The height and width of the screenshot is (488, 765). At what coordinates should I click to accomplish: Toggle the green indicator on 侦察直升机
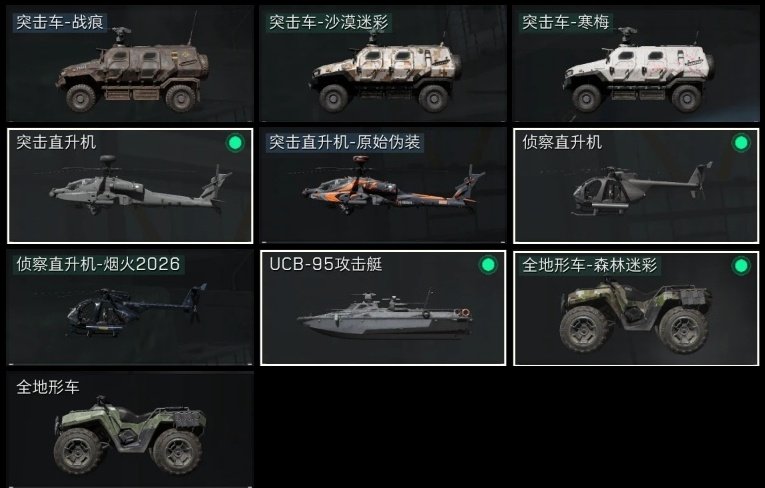click(x=741, y=143)
